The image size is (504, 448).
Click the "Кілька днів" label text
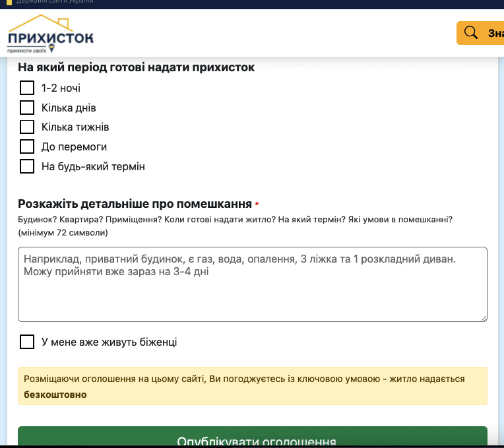(x=69, y=108)
